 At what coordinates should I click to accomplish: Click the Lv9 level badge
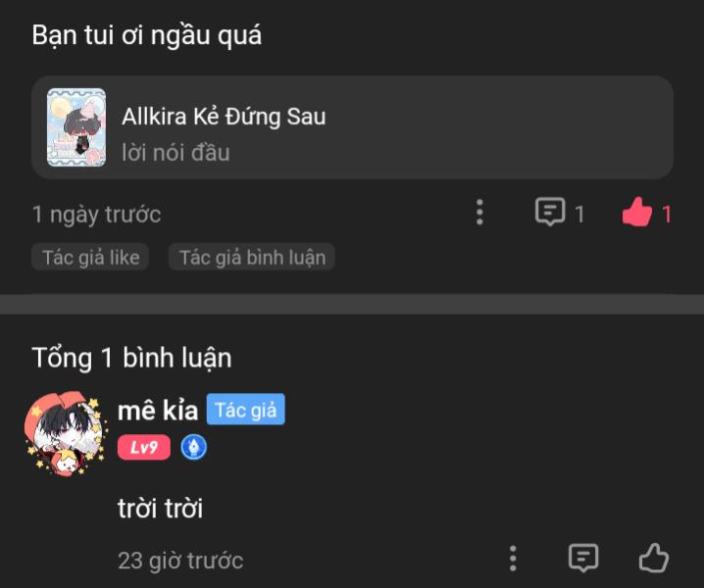point(144,448)
